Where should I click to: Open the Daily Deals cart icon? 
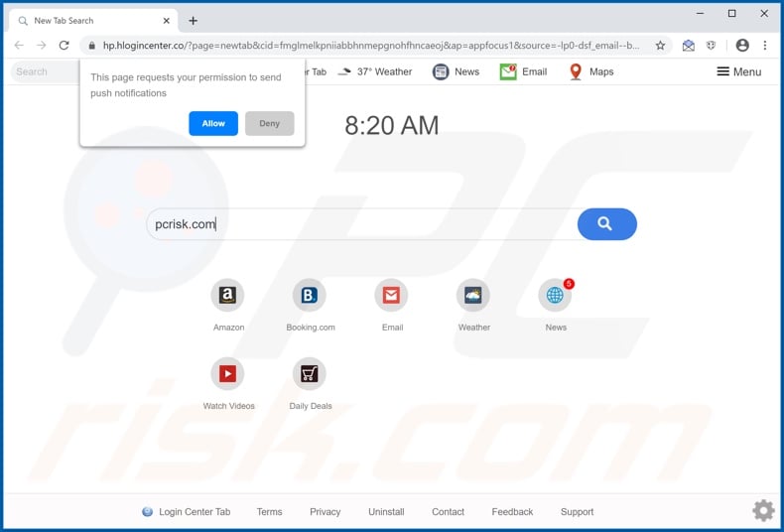click(x=310, y=373)
